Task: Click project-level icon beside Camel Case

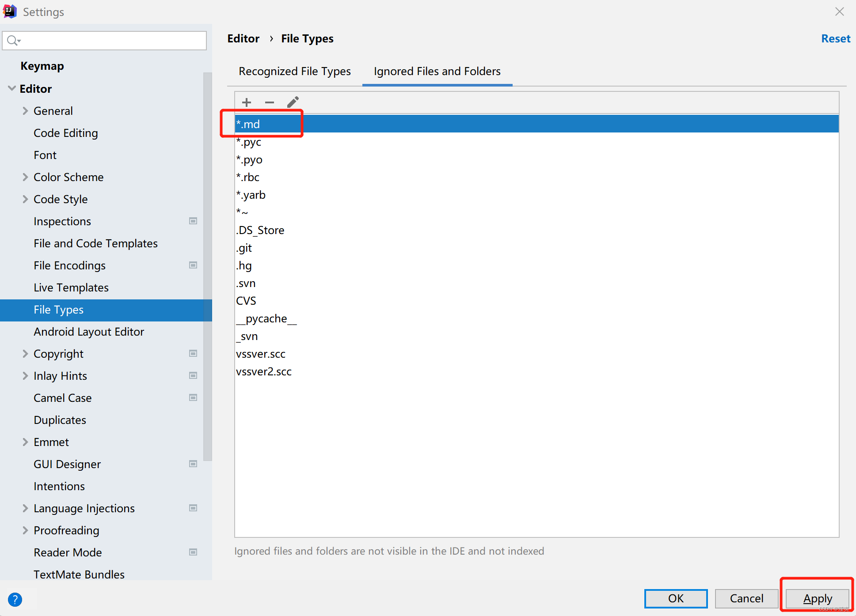Action: coord(193,397)
